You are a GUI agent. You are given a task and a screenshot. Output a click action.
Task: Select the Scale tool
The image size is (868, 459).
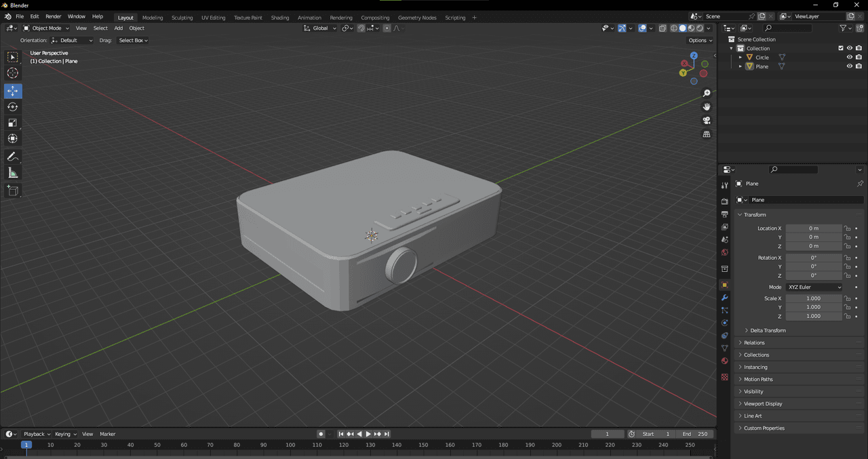tap(13, 123)
